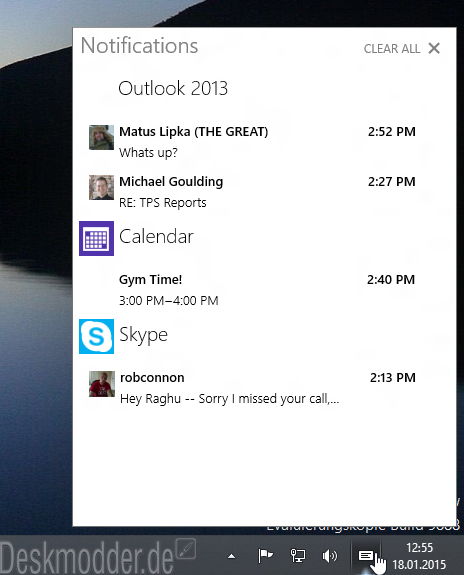Show hidden tray icons arrow
Screen dimensions: 464x575
pos(231,556)
